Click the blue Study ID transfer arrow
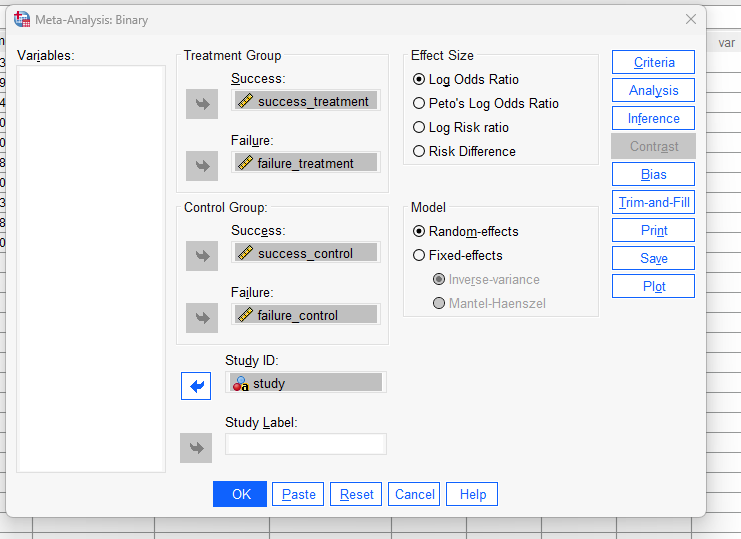Viewport: 741px width, 539px height. (196, 385)
